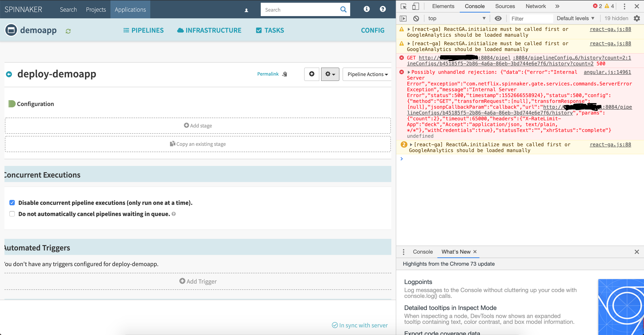
Task: Activate the DevTools element inspector
Action: coord(403,6)
